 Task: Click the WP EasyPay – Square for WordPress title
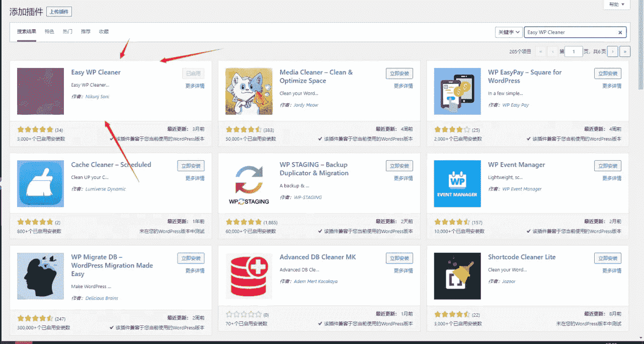525,77
